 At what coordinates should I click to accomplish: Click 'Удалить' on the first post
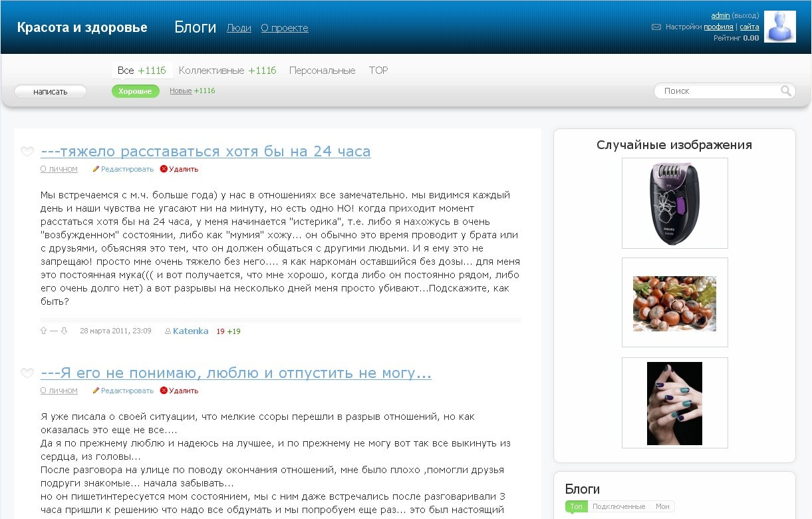tap(180, 169)
